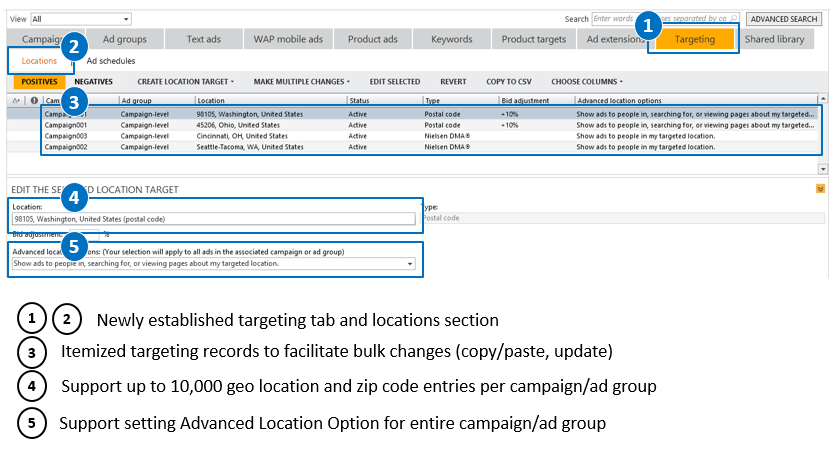Click the search magnifier icon
The width and height of the screenshot is (833, 450).
click(735, 19)
